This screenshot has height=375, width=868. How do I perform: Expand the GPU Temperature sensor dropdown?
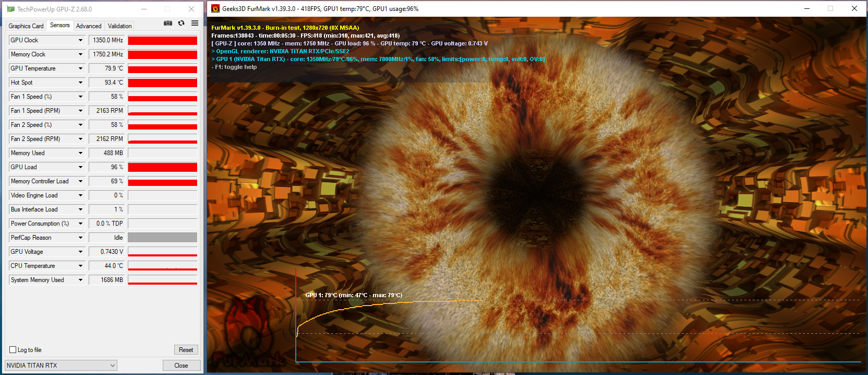tap(81, 68)
